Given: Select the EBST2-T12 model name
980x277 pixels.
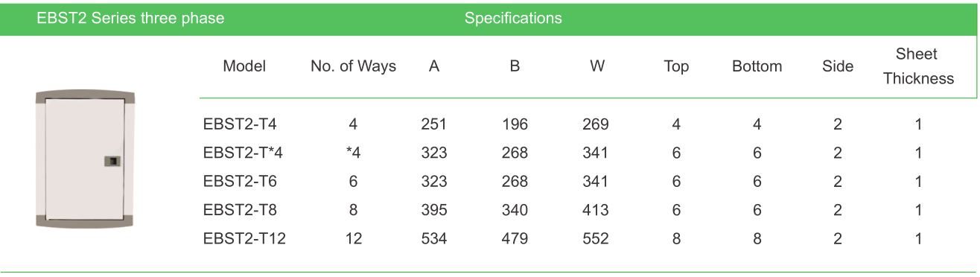Looking at the screenshot, I should [244, 239].
